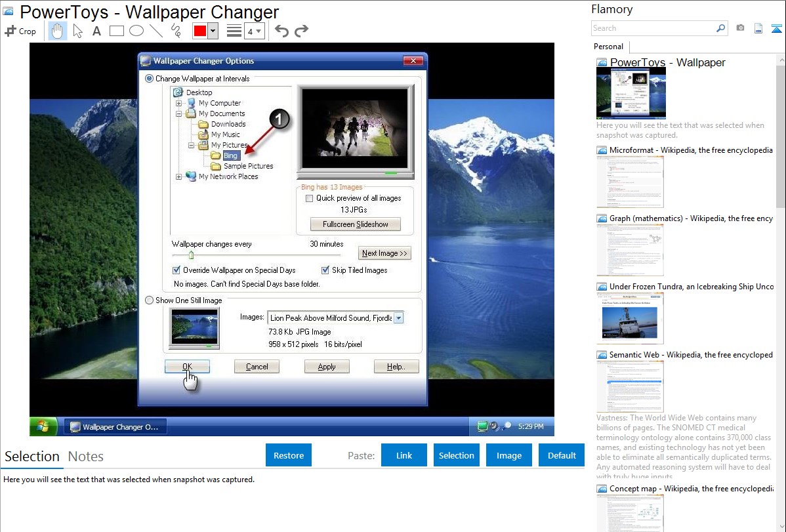The width and height of the screenshot is (786, 532).
Task: Click the red color swatch
Action: click(199, 31)
